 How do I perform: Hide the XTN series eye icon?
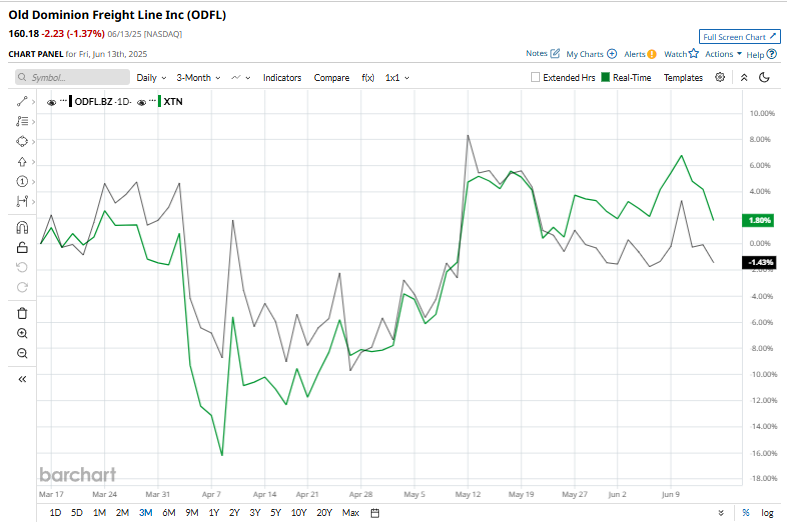tap(142, 102)
